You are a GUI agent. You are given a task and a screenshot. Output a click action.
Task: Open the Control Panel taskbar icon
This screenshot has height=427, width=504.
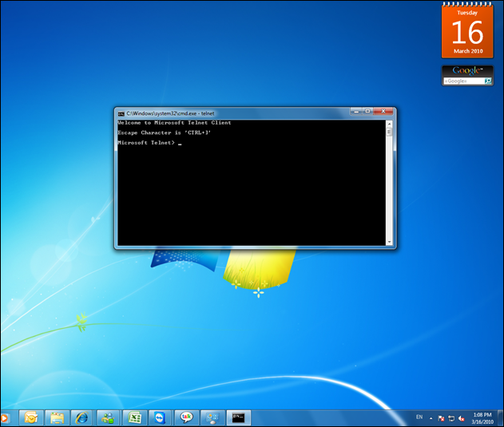pos(212,418)
